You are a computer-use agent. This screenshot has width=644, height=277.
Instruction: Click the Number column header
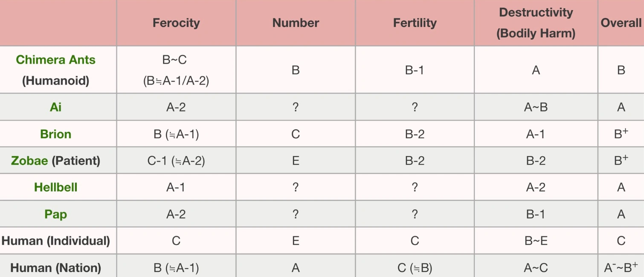(296, 23)
